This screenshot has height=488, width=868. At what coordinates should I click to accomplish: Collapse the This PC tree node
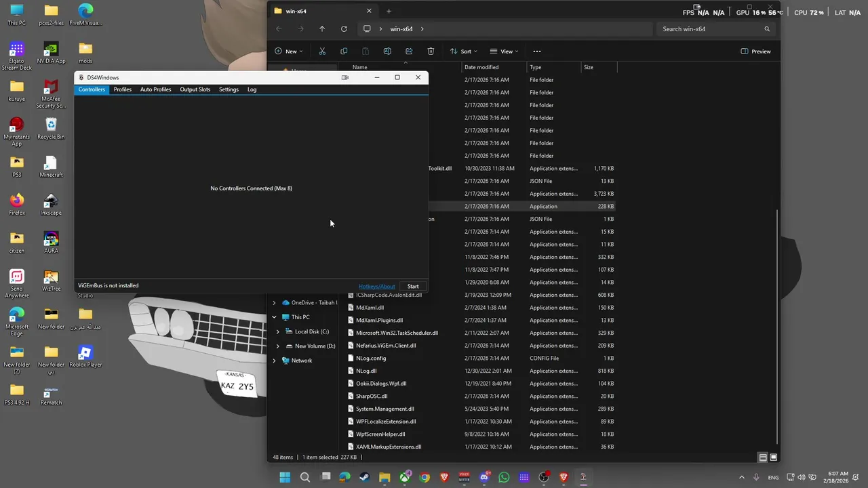(274, 317)
